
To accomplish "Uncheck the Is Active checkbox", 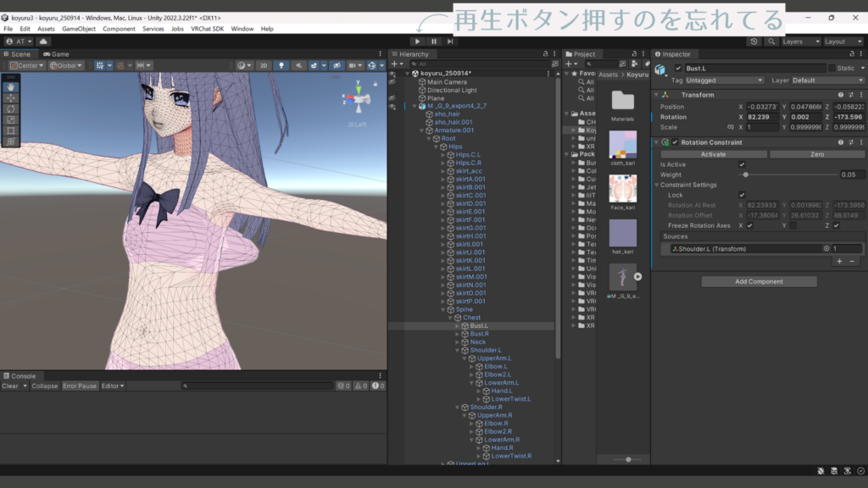I will (742, 164).
